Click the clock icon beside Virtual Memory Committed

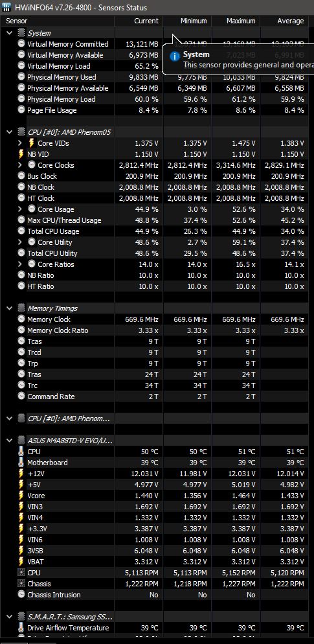click(21, 44)
